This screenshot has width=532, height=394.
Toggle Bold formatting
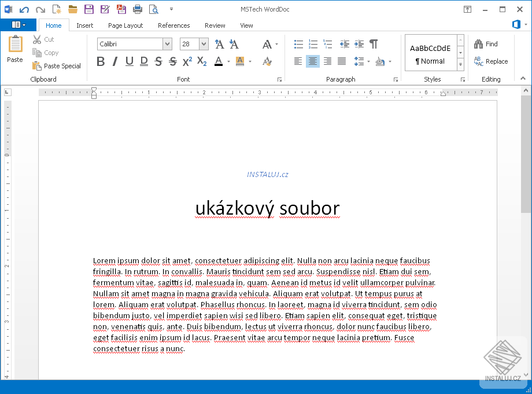tap(101, 61)
